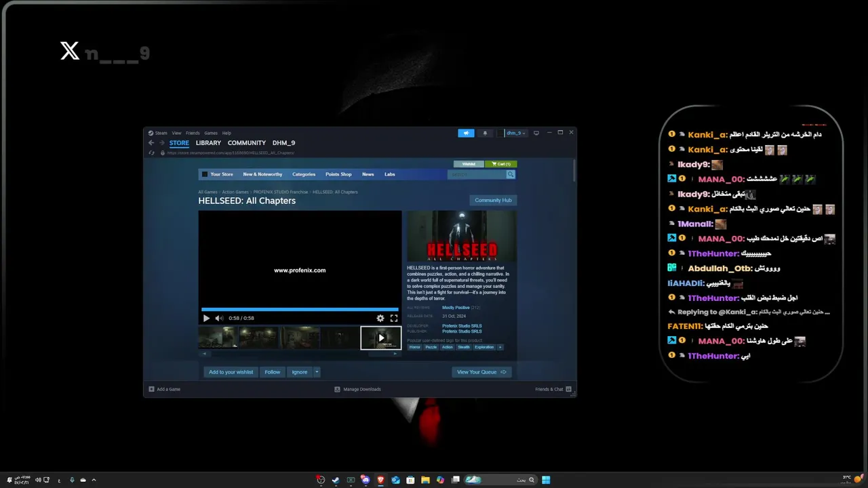Expand the Ignore options arrow
868x488 pixels.
[317, 372]
